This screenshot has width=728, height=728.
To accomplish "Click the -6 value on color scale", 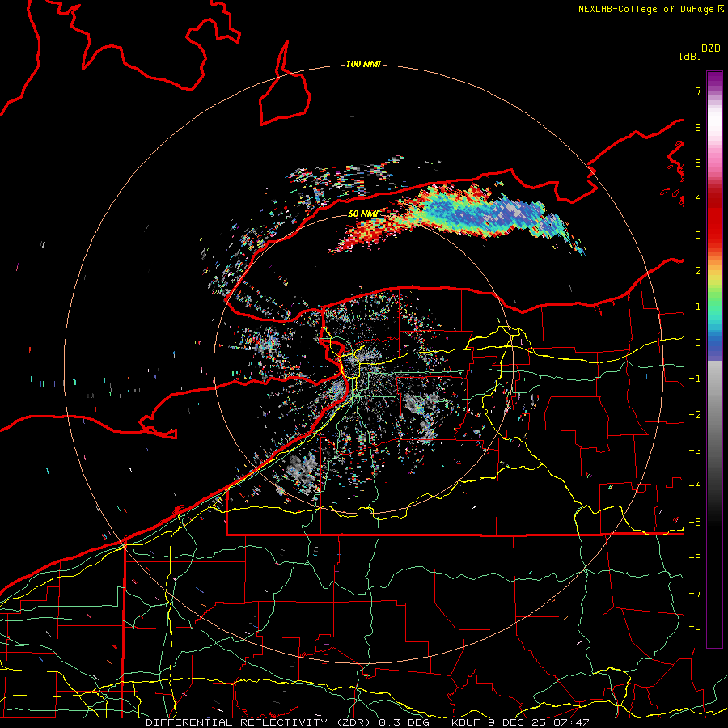I will (x=695, y=558).
